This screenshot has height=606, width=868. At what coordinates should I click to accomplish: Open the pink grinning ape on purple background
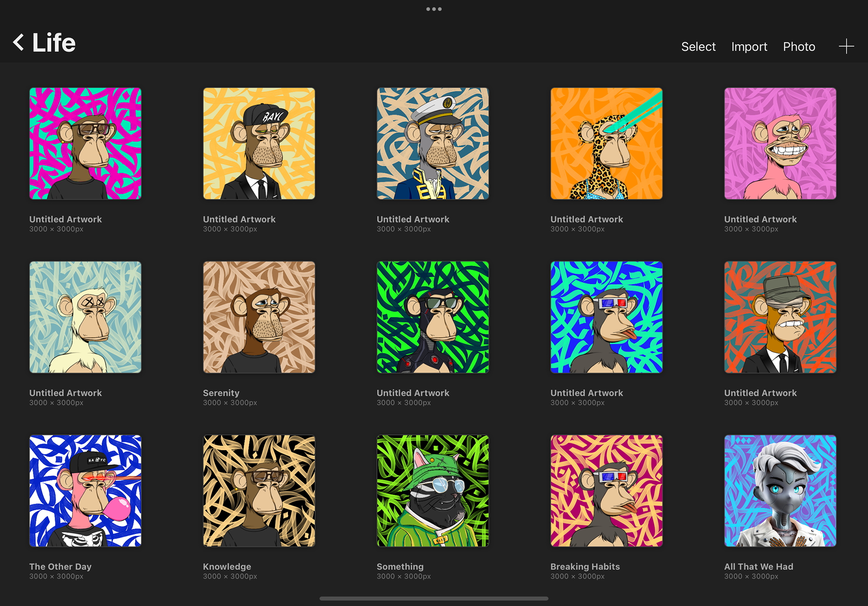780,144
